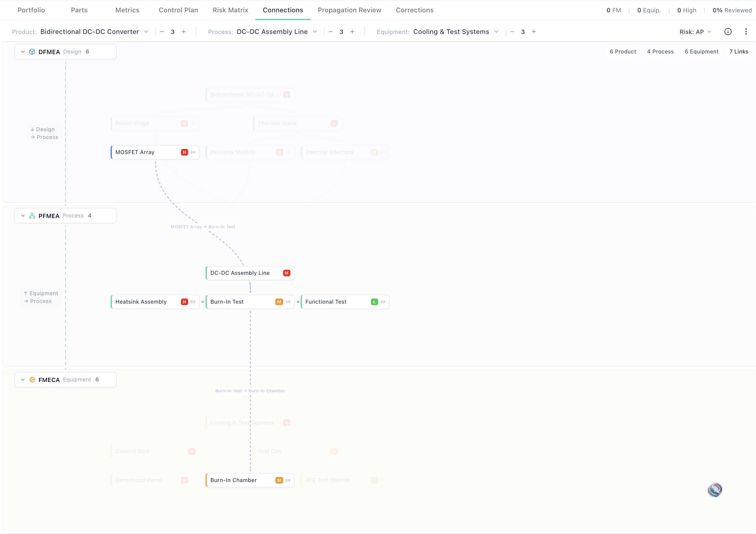Click the Burn-In Chamber link icon
Viewport: 756px width, 534px height.
[x=288, y=480]
